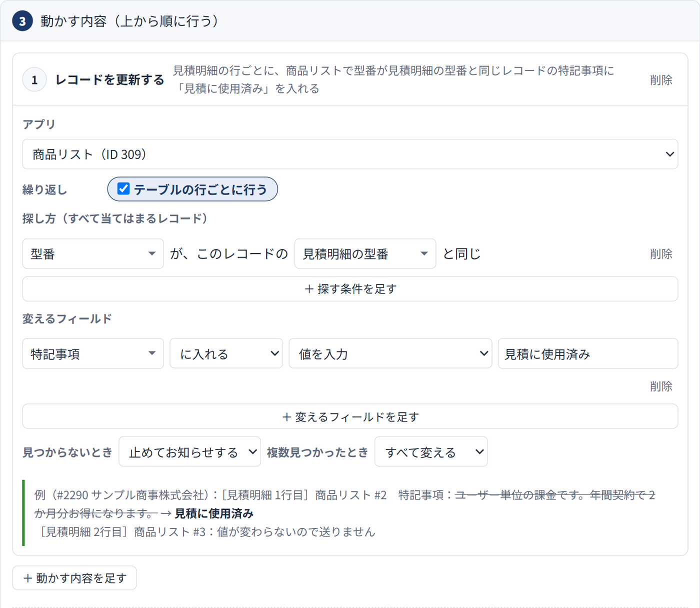Click 削除 in the レコードを更新する header
This screenshot has width=700, height=608.
(x=661, y=80)
